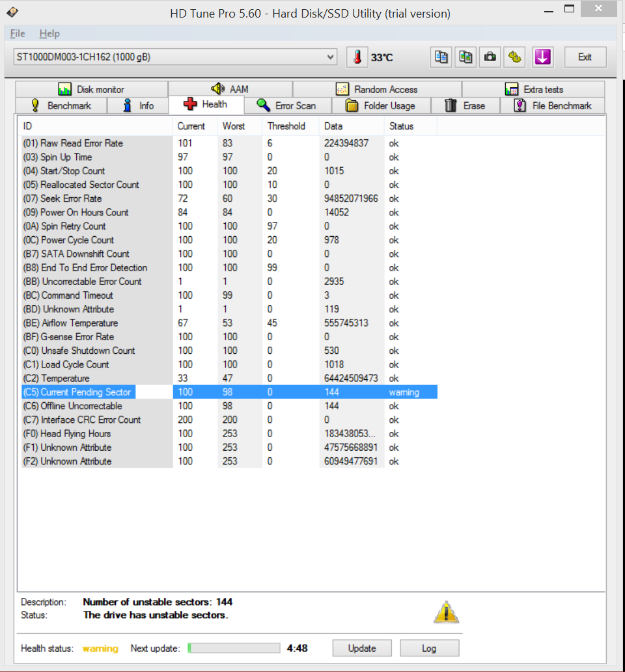625x672 pixels.
Task: Click the File Benchmark document icon
Action: (x=520, y=105)
